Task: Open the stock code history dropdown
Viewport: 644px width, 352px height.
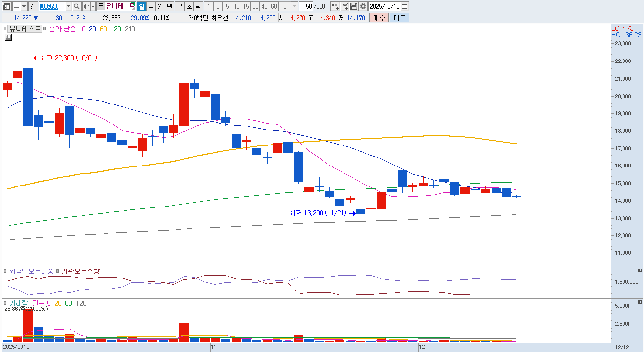Action: (68, 6)
